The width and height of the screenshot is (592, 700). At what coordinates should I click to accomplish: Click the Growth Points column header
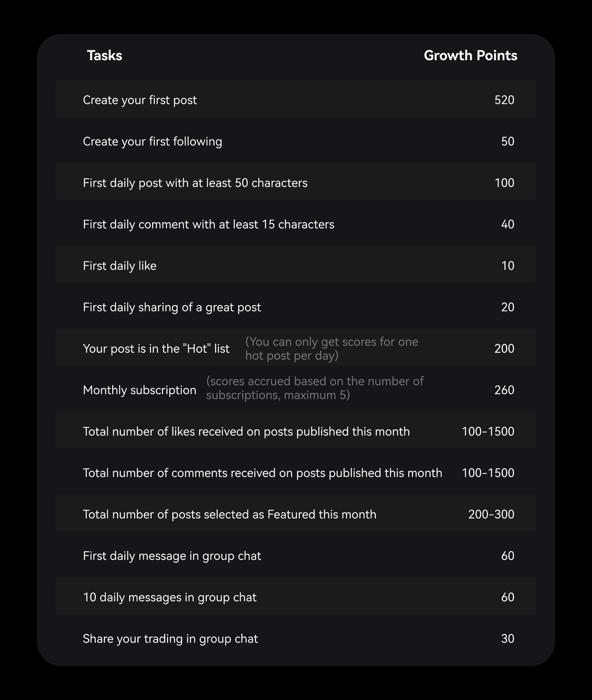(470, 56)
